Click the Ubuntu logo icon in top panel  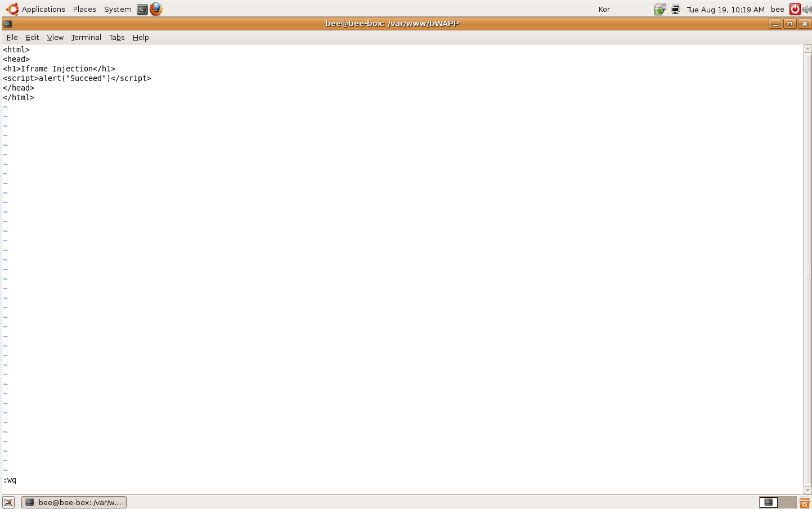12,9
